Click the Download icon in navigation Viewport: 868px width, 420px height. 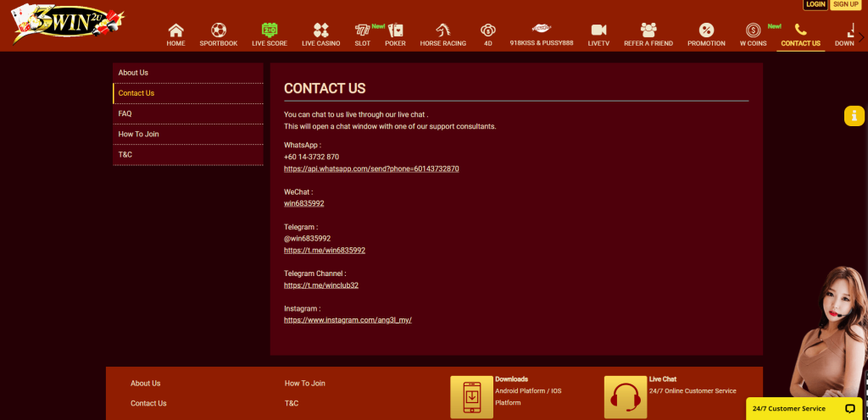click(x=849, y=30)
